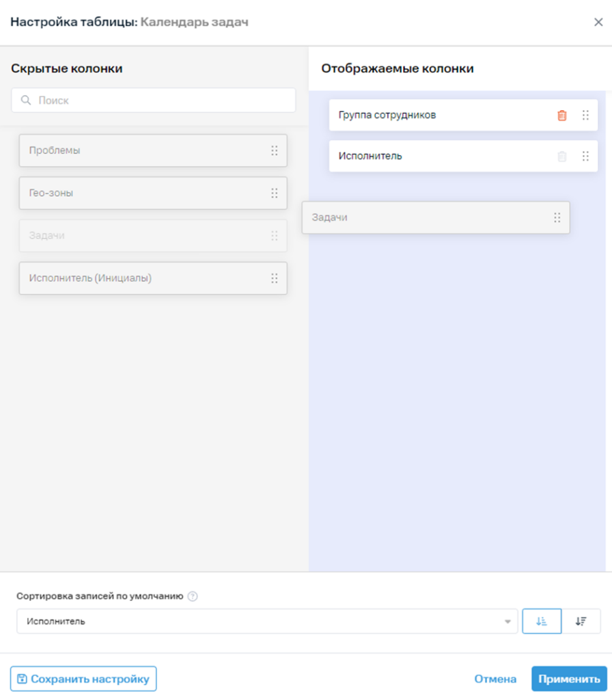Click the Отмена link
The image size is (612, 700).
coord(495,679)
